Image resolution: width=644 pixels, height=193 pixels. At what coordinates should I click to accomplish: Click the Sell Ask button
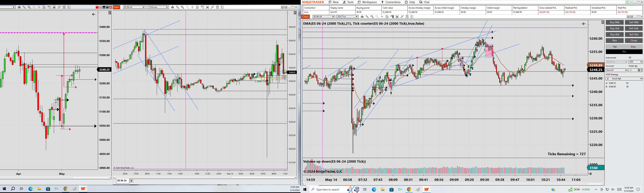[x=634, y=28]
